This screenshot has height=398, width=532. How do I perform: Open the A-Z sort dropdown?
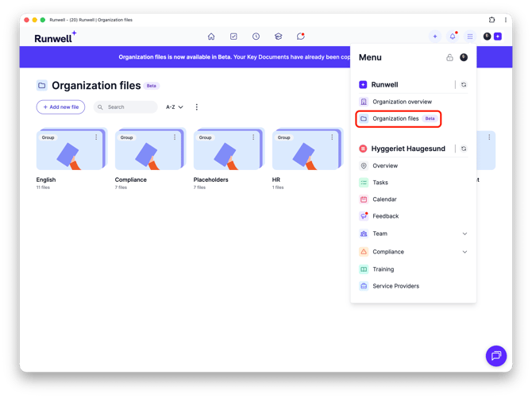coord(175,107)
